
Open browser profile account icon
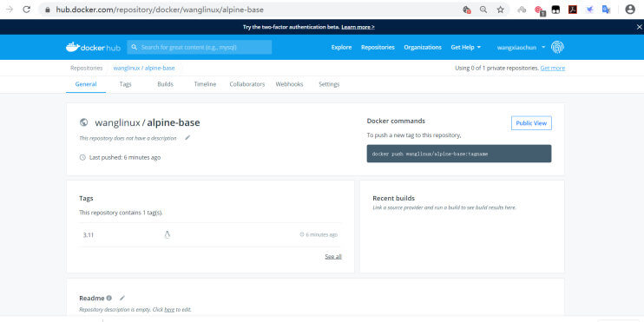click(630, 10)
